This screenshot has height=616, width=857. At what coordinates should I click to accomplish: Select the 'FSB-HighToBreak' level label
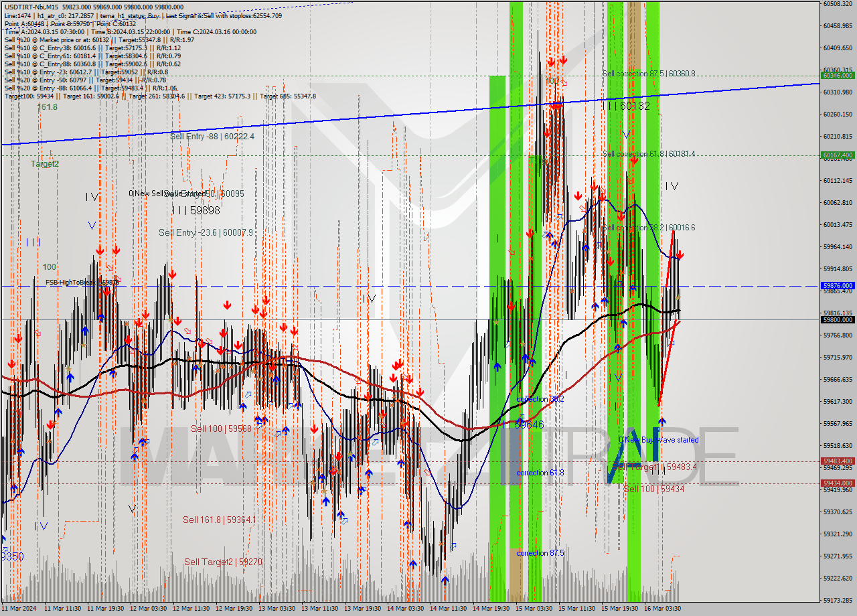tap(82, 283)
